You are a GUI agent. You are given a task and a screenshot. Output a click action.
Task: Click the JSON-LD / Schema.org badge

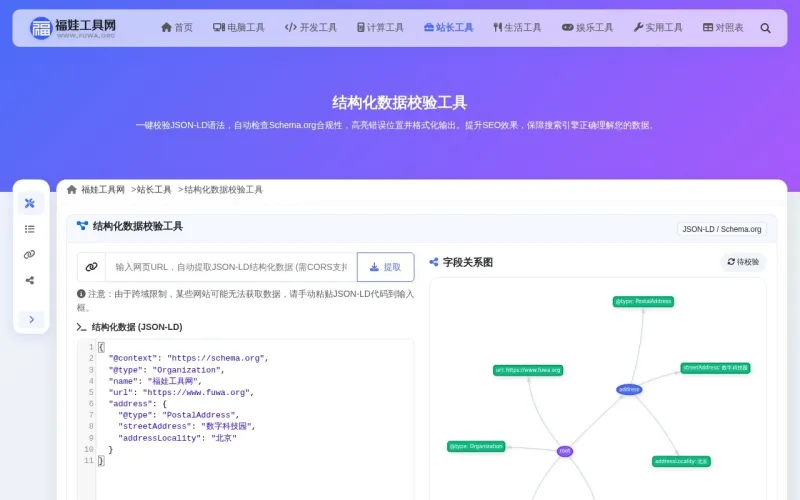[721, 229]
